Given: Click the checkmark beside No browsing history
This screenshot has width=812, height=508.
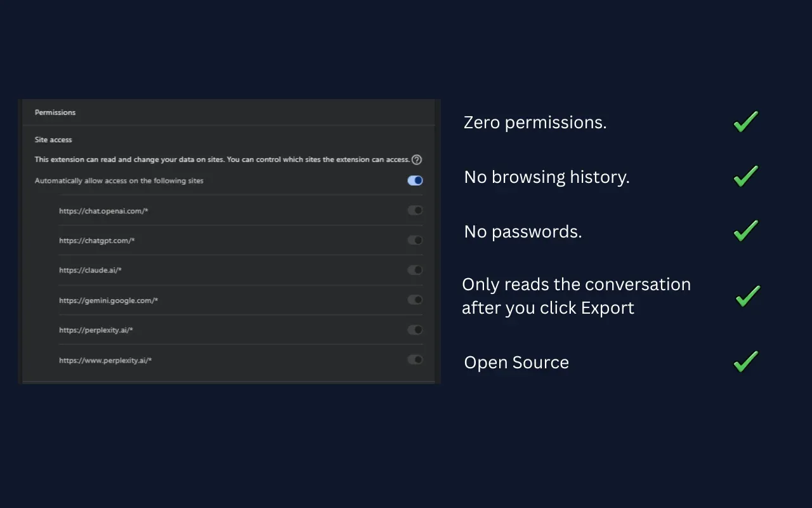Looking at the screenshot, I should pyautogui.click(x=746, y=176).
